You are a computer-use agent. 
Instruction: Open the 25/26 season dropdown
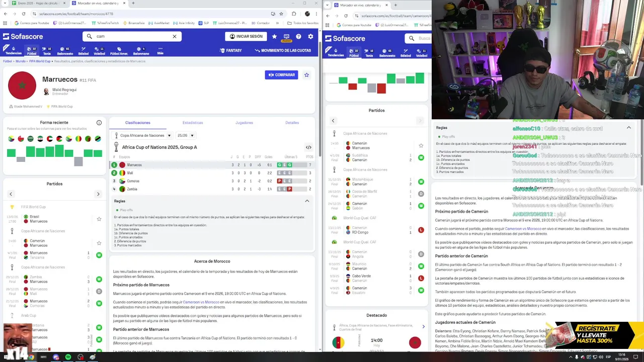tap(186, 135)
